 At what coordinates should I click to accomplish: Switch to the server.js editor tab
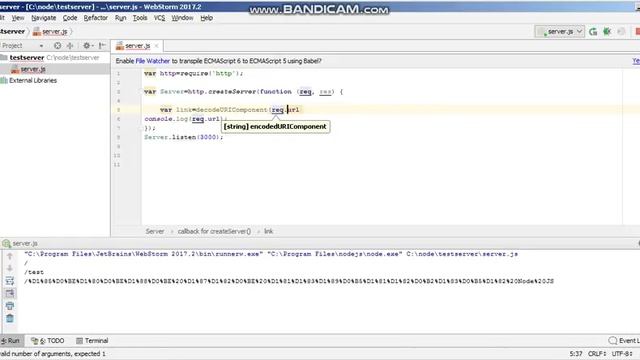click(137, 46)
